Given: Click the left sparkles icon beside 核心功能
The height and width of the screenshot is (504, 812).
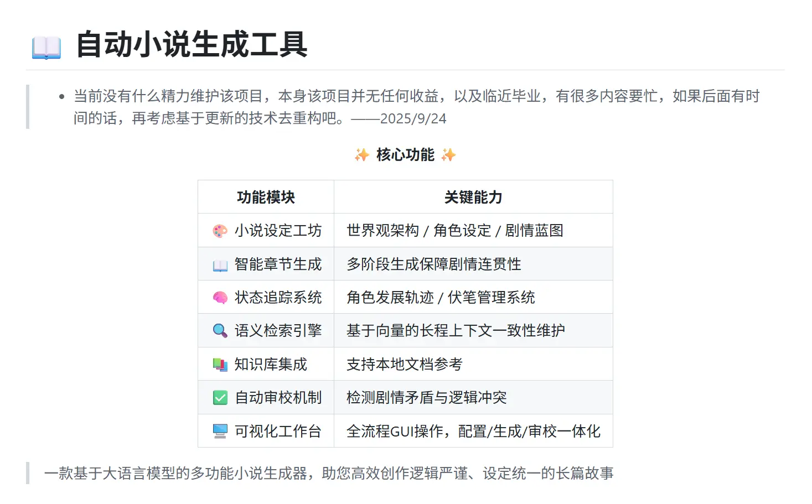Looking at the screenshot, I should pyautogui.click(x=362, y=155).
